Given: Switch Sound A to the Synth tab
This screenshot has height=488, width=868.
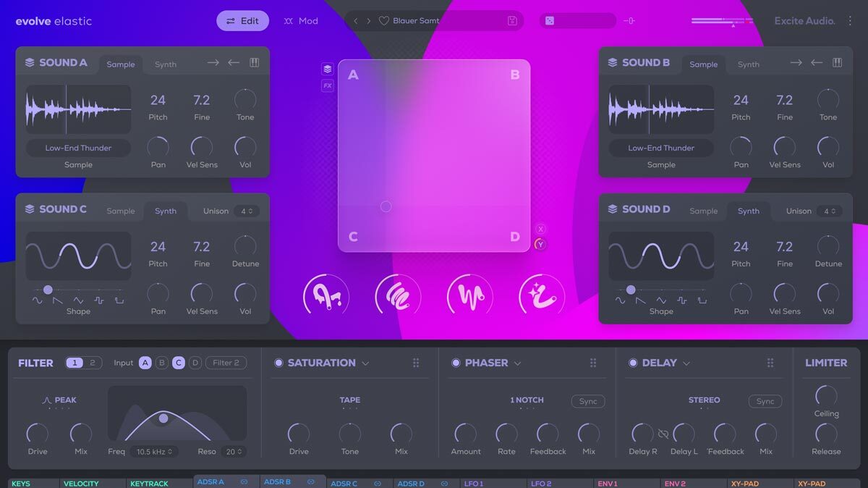Looking at the screenshot, I should point(166,64).
